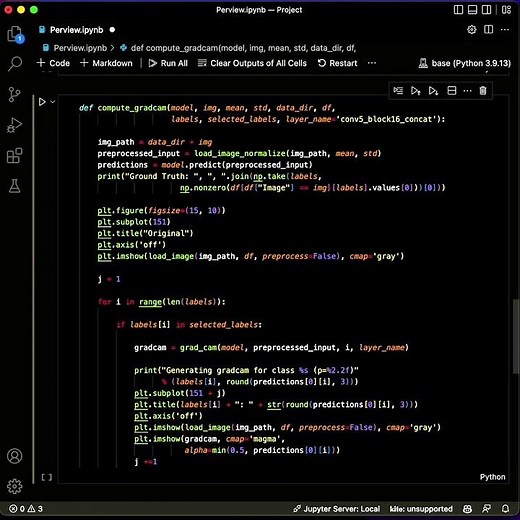Image resolution: width=520 pixels, height=520 pixels.
Task: Open the Extensions view
Action: point(14,155)
